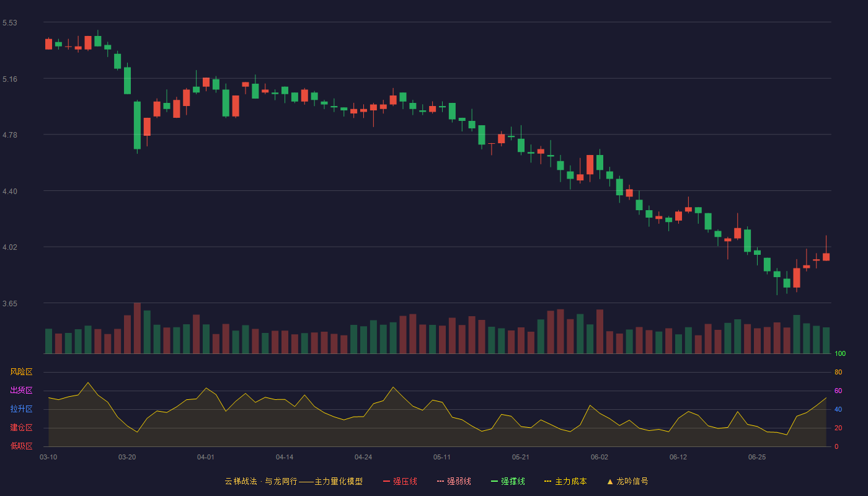
Task: Click the 5.53 price axis label
Action: point(10,23)
